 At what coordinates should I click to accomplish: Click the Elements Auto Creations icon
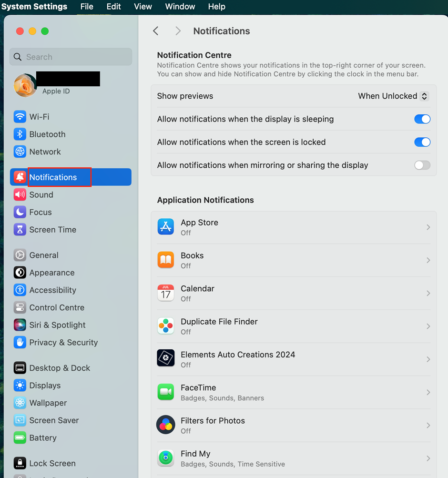coord(166,358)
